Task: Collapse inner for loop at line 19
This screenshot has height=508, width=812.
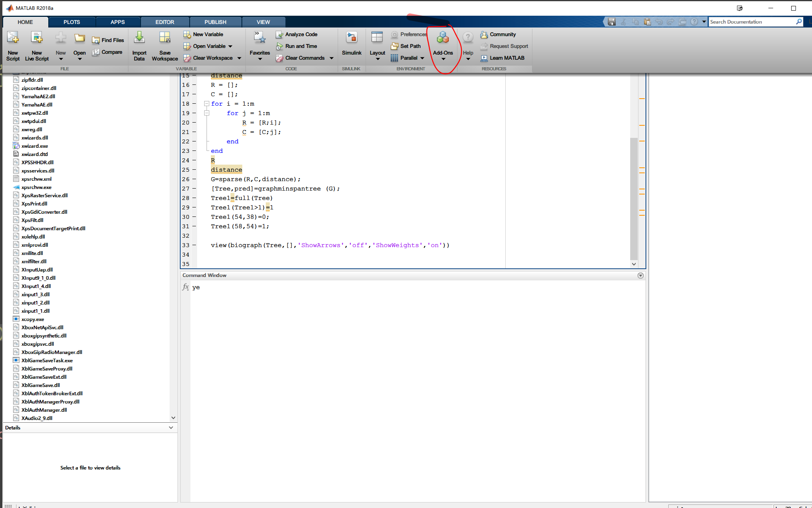Action: tap(207, 113)
